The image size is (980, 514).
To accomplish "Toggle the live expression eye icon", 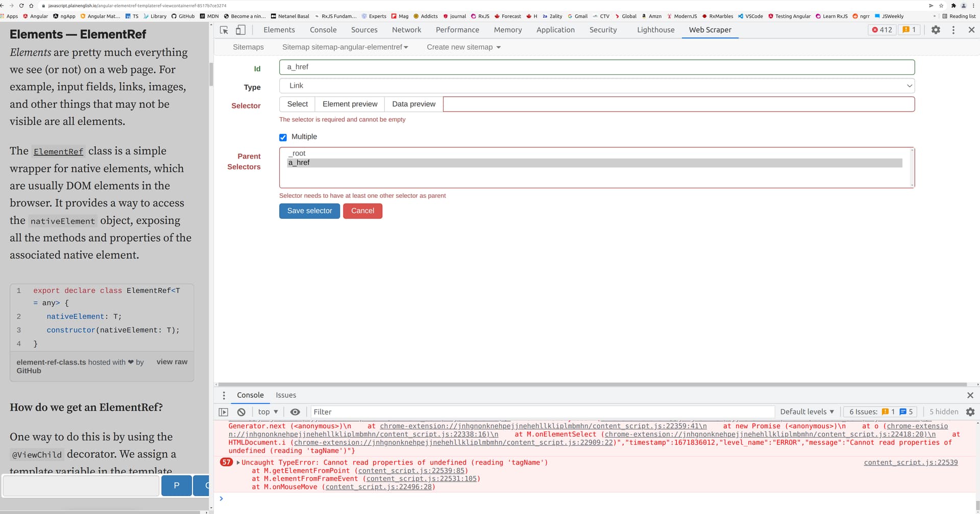I will coord(295,412).
